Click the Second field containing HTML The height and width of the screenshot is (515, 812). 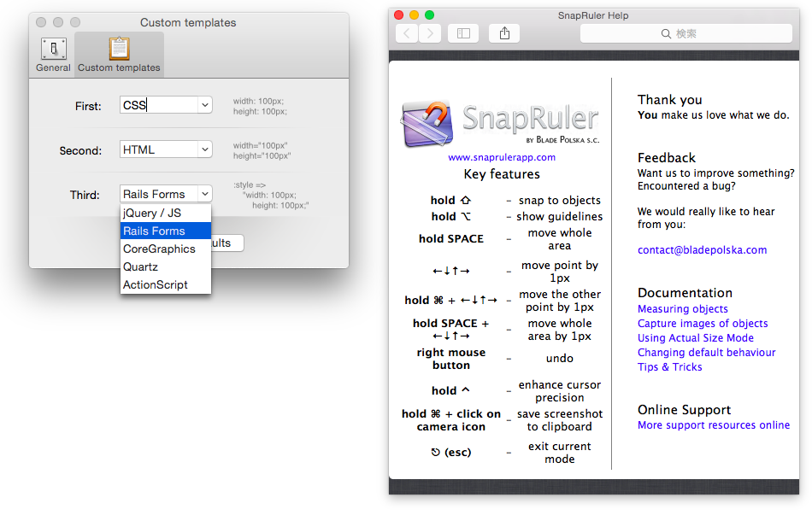(160, 149)
